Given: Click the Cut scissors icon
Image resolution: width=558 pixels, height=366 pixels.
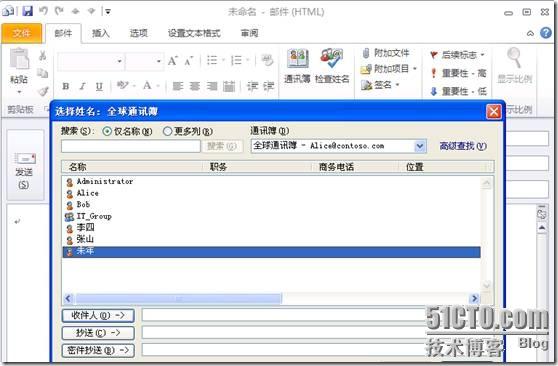Looking at the screenshot, I should [43, 56].
